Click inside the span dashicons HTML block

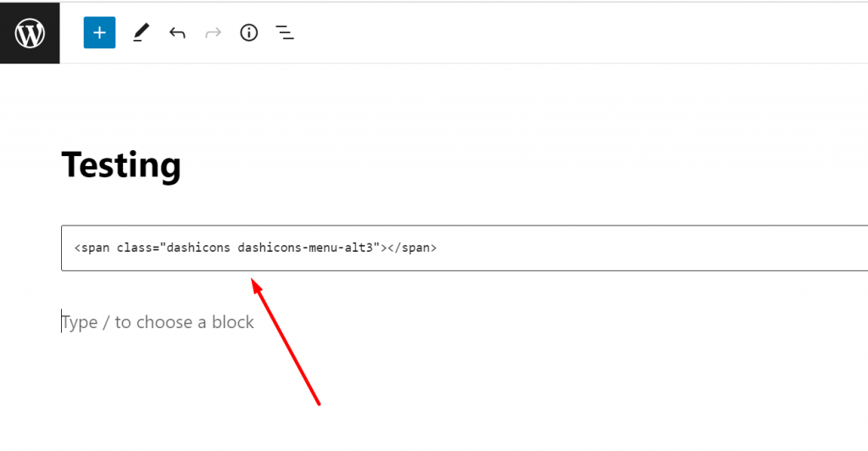pyautogui.click(x=465, y=248)
